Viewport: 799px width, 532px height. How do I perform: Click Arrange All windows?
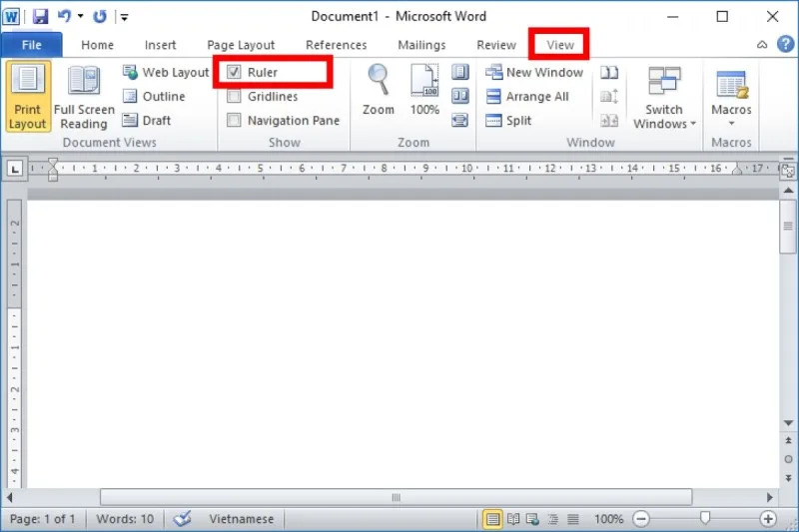click(527, 96)
